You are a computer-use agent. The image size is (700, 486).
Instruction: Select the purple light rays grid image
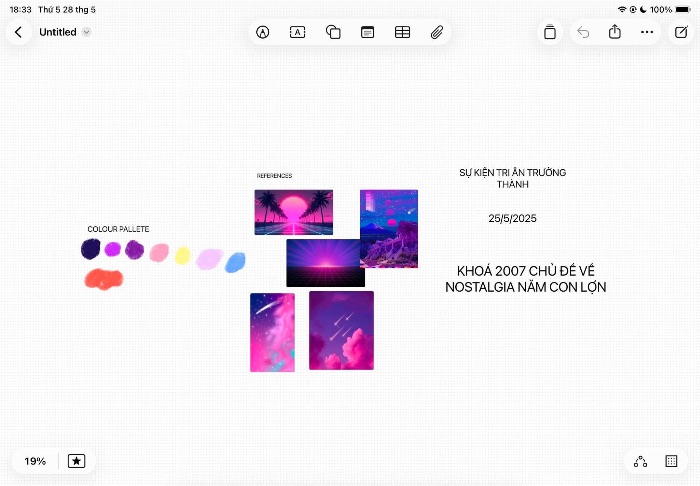(325, 263)
